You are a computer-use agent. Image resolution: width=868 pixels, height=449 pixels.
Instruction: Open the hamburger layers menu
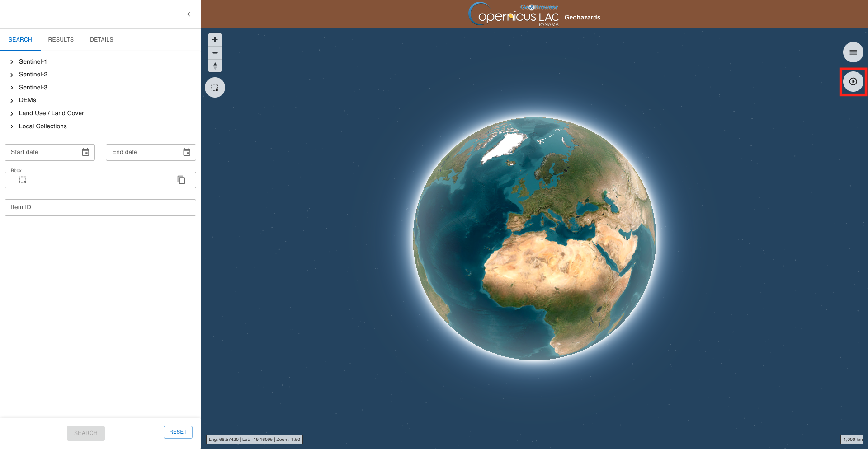point(853,52)
